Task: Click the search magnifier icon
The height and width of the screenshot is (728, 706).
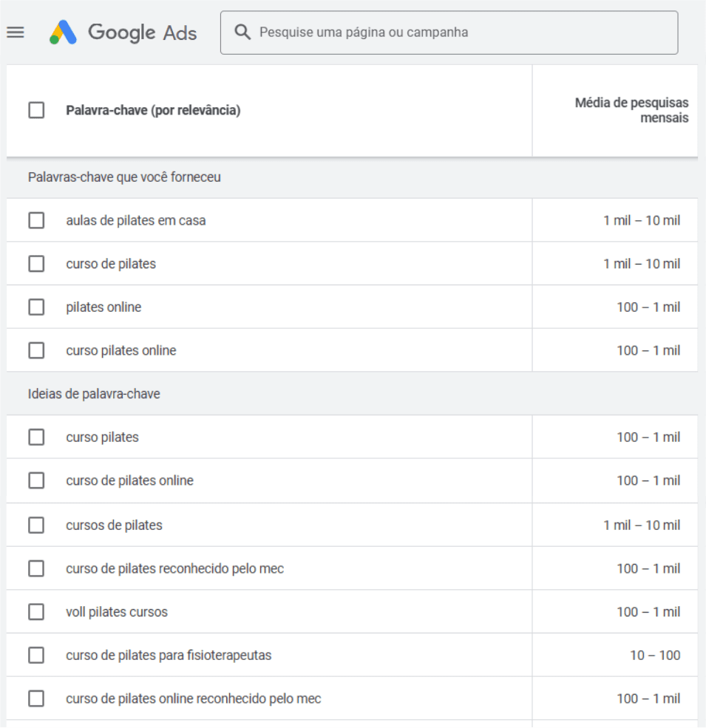Action: 242,33
